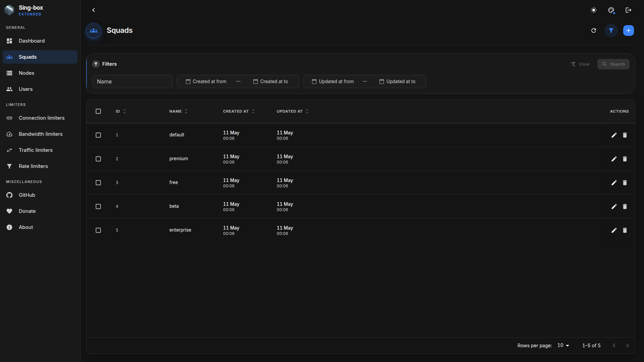Click '1–5 of 5' pagination text
Screen dimensions: 644x362
pyautogui.click(x=591, y=346)
